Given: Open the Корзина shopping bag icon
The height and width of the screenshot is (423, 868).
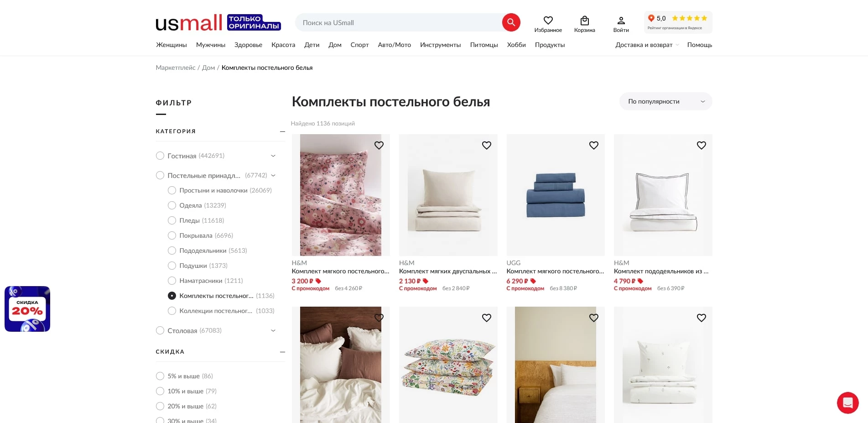Looking at the screenshot, I should [584, 21].
